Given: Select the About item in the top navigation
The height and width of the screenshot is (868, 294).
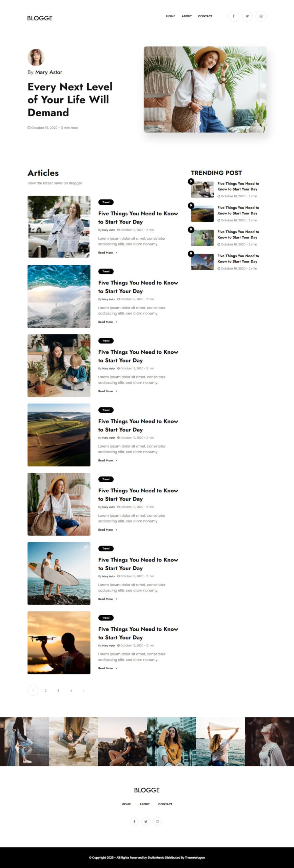Looking at the screenshot, I should point(187,16).
